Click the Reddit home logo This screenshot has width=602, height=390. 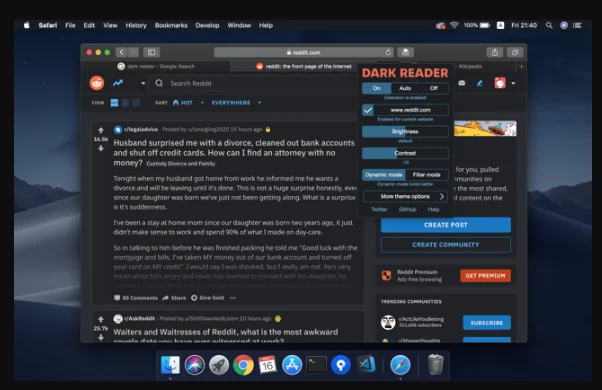pos(97,83)
